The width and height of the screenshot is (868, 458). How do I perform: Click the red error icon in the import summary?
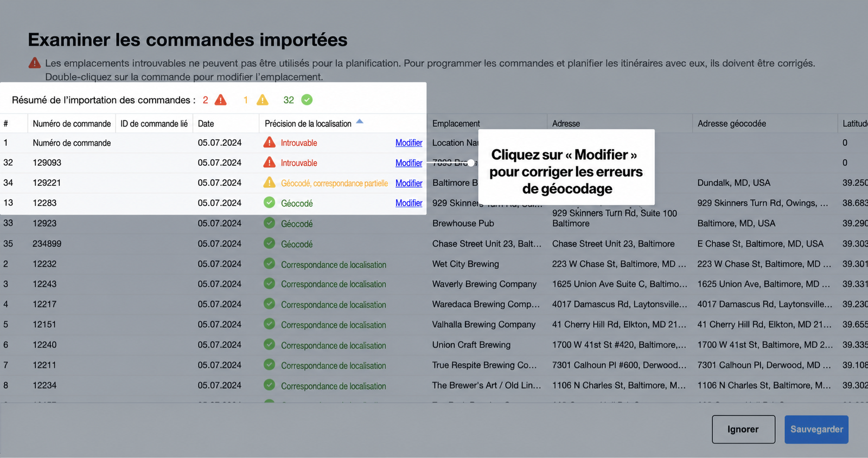(220, 100)
